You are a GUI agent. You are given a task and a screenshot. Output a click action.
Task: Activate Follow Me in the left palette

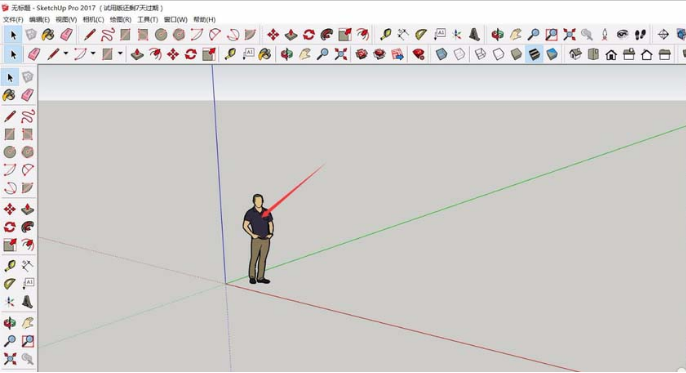click(28, 227)
